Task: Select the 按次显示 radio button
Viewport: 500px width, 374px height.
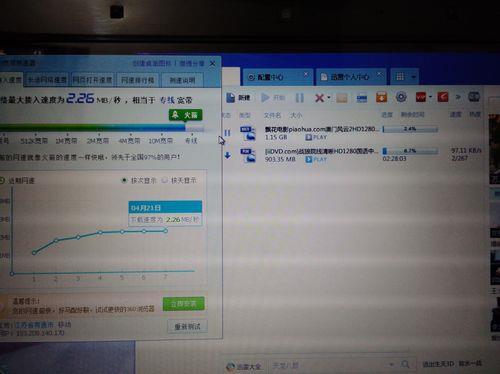Action: [124, 180]
